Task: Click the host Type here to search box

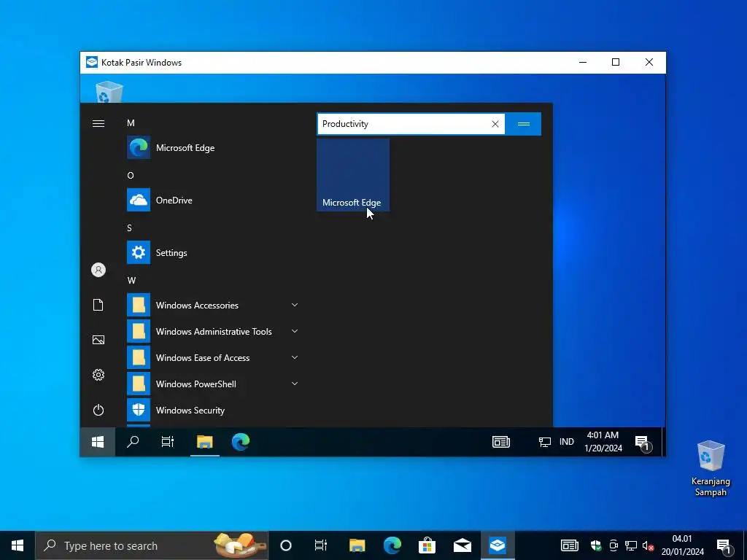Action: coord(152,545)
